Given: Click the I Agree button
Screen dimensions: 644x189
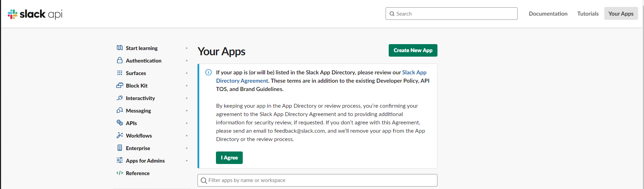Looking at the screenshot, I should tap(229, 158).
